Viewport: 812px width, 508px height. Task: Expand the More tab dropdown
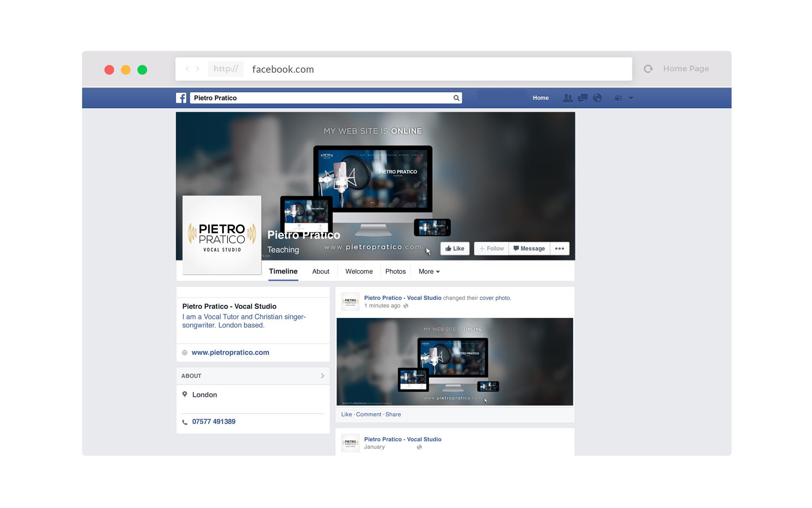(x=429, y=271)
